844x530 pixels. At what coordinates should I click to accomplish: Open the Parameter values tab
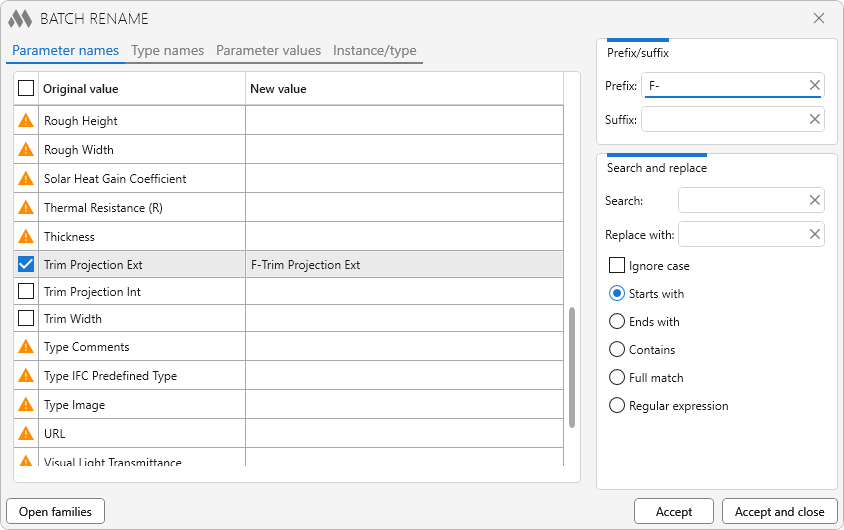[268, 51]
